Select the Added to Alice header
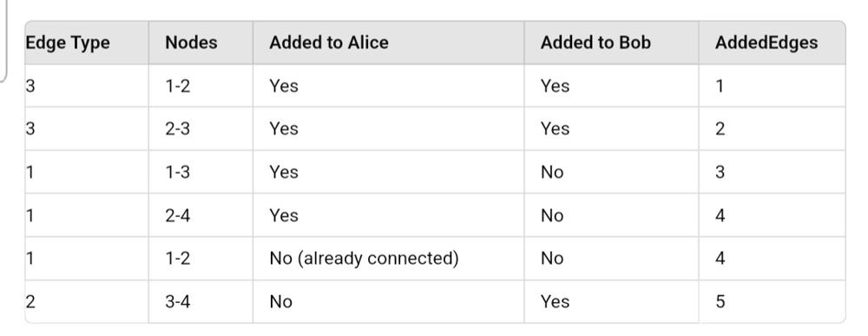This screenshot has width=868, height=336. coord(388,43)
